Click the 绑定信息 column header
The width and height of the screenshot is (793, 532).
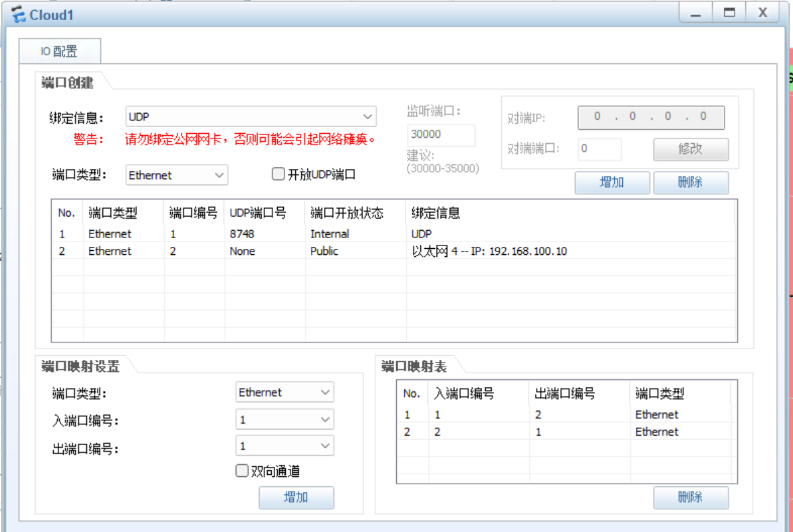pyautogui.click(x=570, y=213)
